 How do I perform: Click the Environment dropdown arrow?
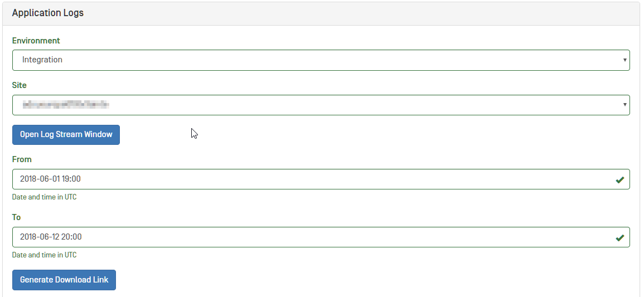pos(625,60)
